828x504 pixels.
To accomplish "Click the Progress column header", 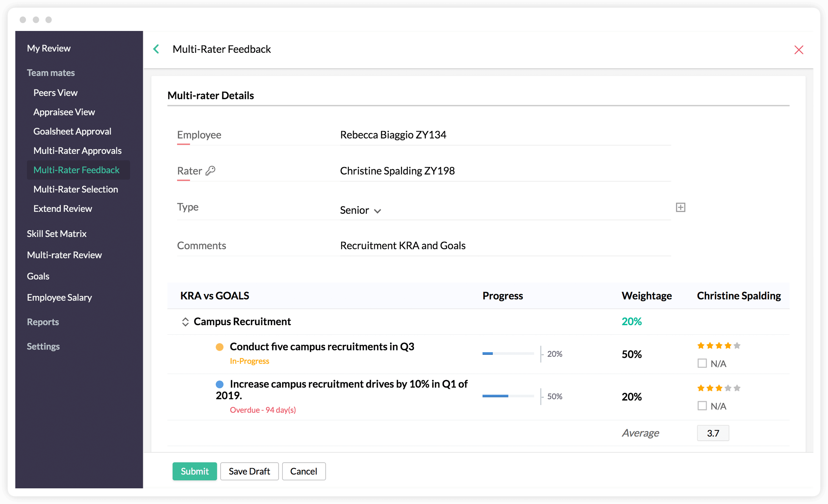I will click(x=503, y=296).
